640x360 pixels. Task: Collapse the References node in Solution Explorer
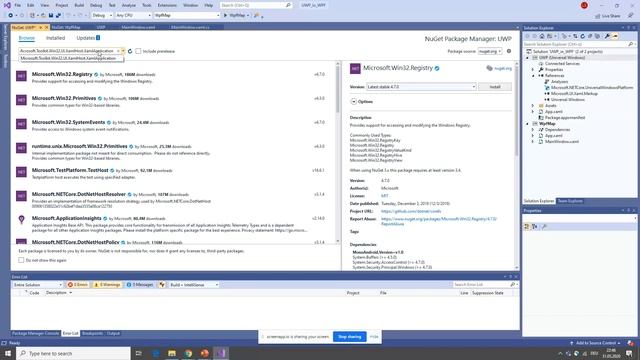point(533,76)
